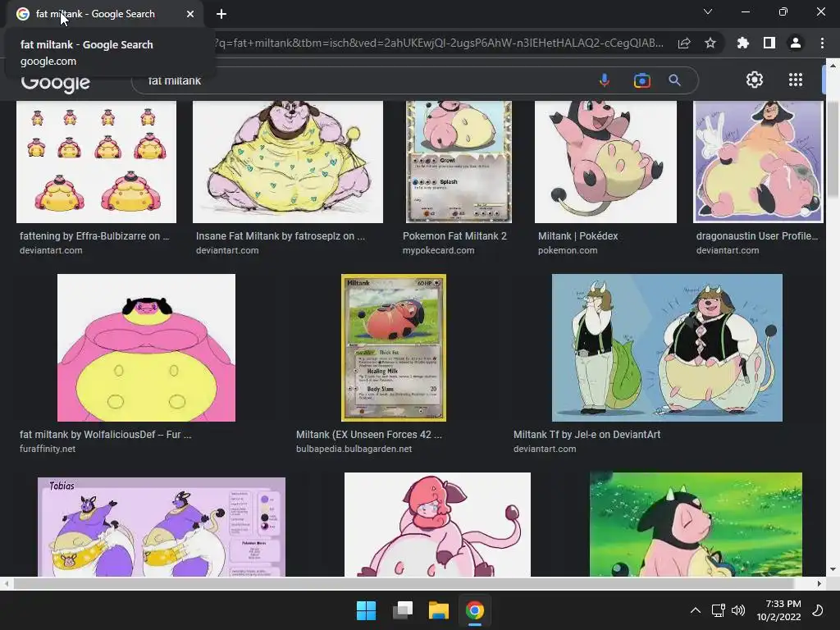Click the fat miltank by WolfaliciousDef link
This screenshot has height=630, width=840.
(x=106, y=435)
